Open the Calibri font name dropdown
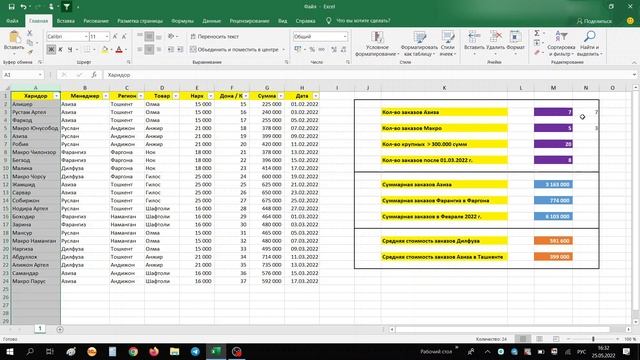 click(x=86, y=36)
